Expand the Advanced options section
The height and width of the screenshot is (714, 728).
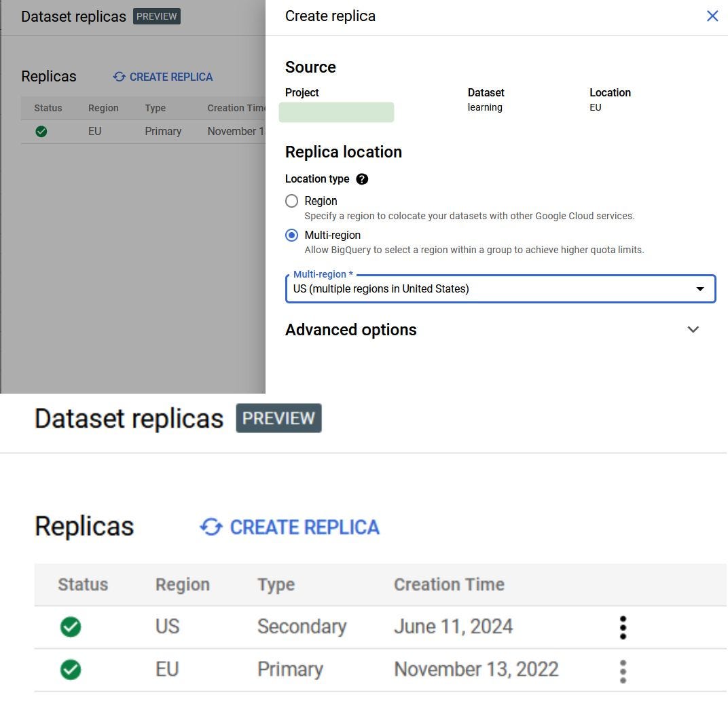tap(693, 329)
